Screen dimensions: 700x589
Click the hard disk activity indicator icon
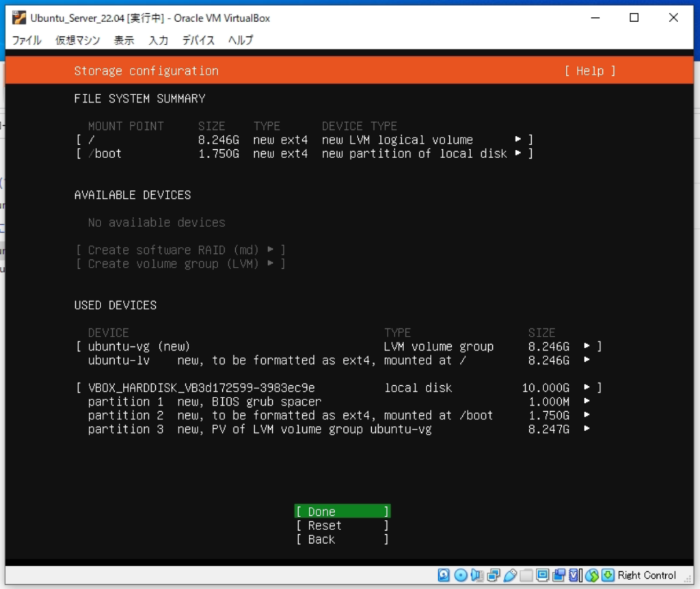pyautogui.click(x=444, y=575)
